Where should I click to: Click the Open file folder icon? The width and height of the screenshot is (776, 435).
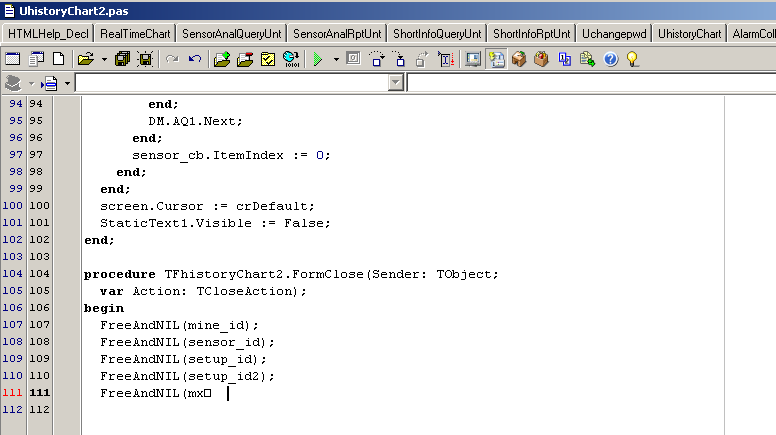click(86, 59)
